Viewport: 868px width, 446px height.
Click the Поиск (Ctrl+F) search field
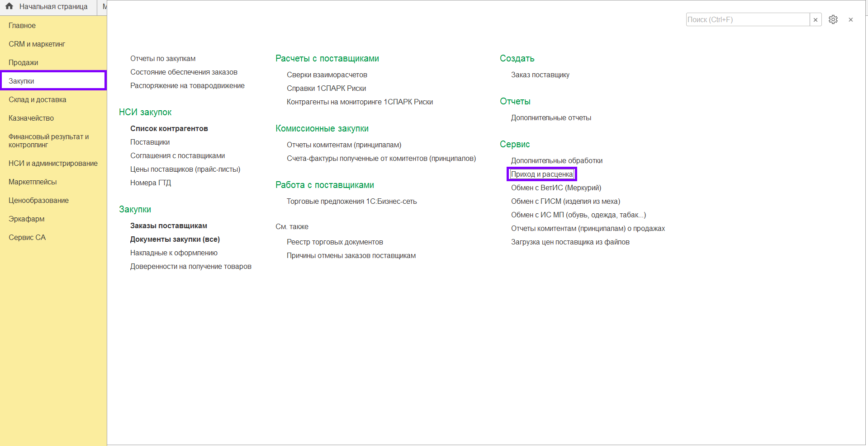pyautogui.click(x=747, y=20)
